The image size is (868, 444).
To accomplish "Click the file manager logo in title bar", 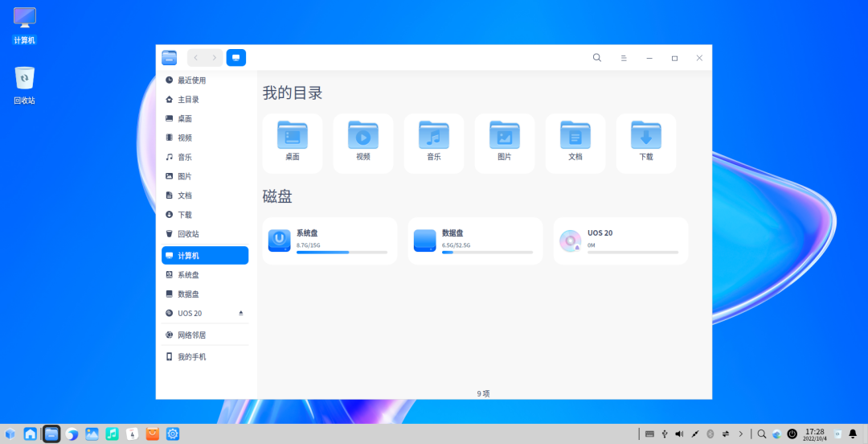I will (x=170, y=58).
